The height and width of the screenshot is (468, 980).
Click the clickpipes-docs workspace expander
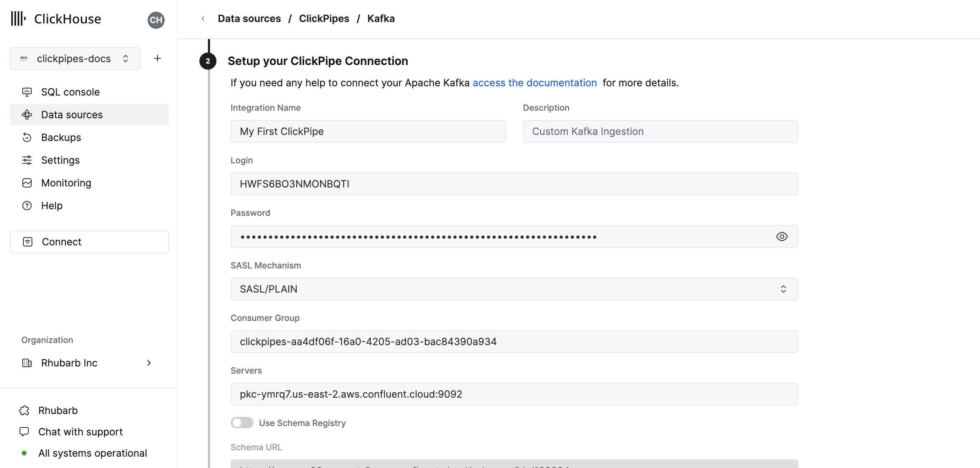coord(125,58)
